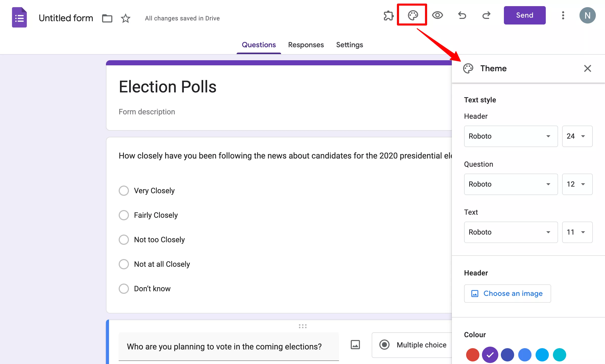Switch to the Responses tab
The image size is (605, 364).
point(306,45)
